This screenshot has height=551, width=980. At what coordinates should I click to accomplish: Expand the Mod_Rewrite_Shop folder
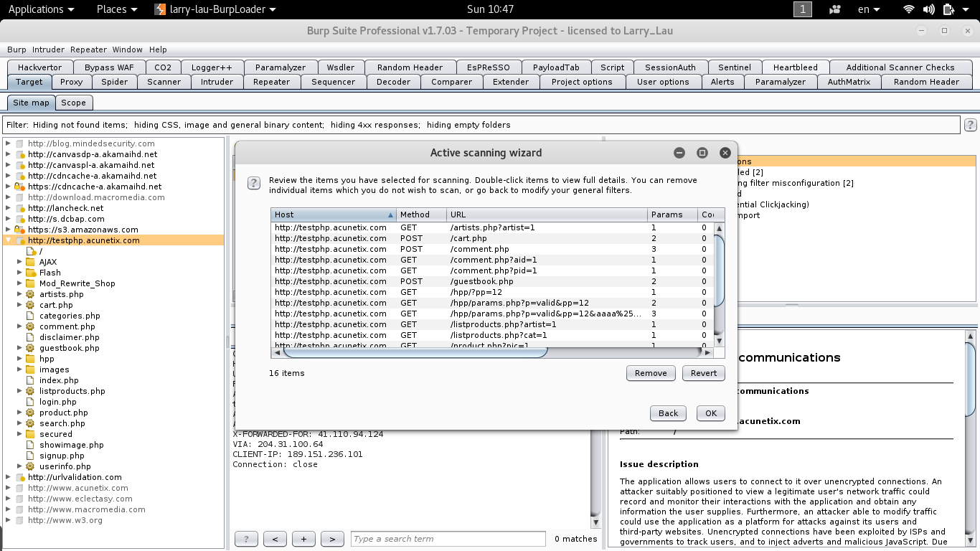20,283
